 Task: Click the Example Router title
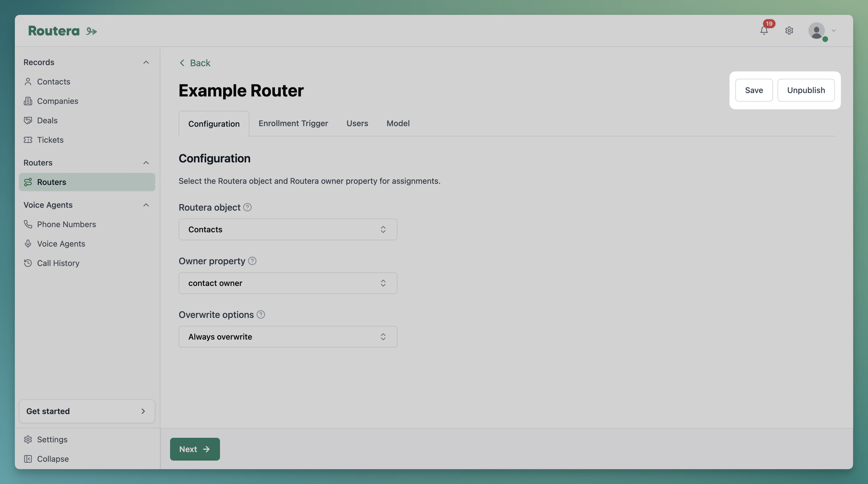point(241,91)
